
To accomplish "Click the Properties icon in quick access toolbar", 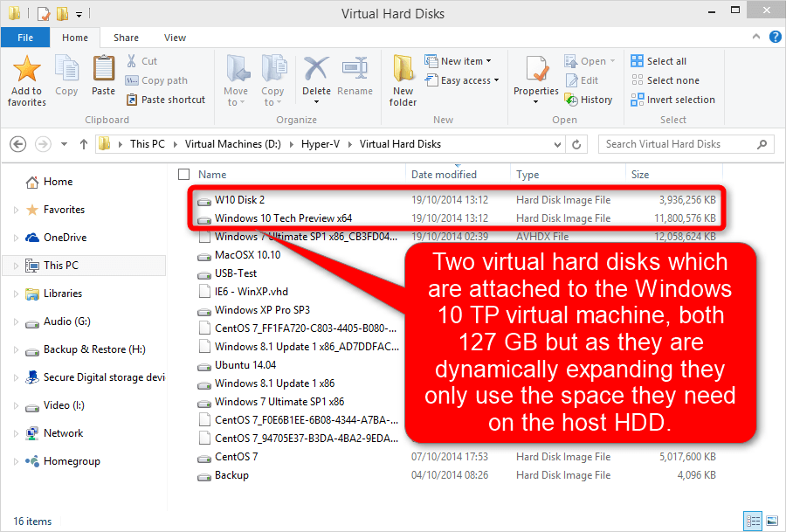I will tap(44, 13).
